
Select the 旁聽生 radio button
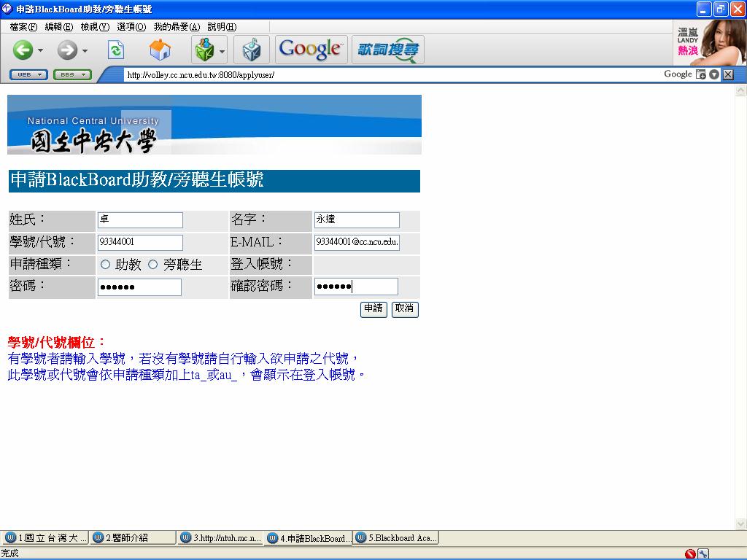point(153,265)
